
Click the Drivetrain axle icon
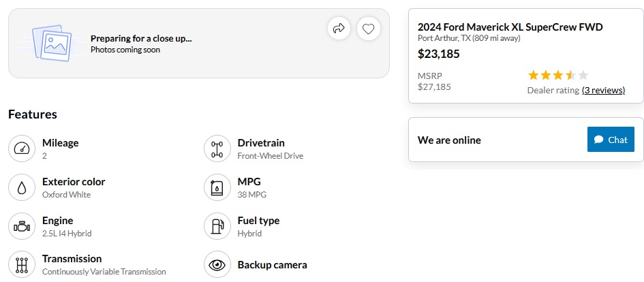click(217, 148)
